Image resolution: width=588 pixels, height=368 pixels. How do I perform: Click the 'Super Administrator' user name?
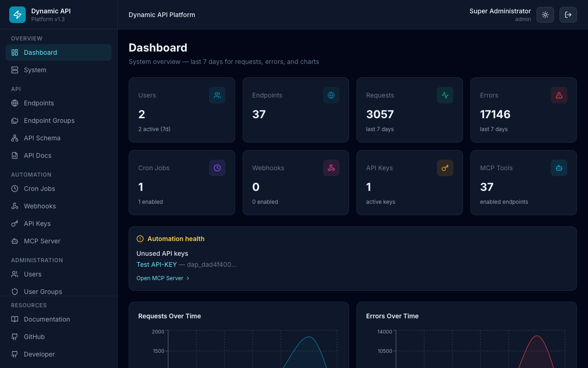(x=500, y=11)
